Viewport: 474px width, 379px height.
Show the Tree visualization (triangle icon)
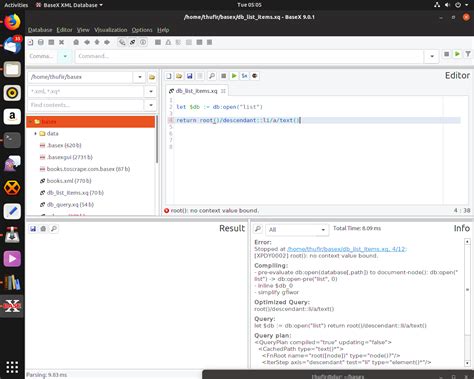pyautogui.click(x=168, y=42)
